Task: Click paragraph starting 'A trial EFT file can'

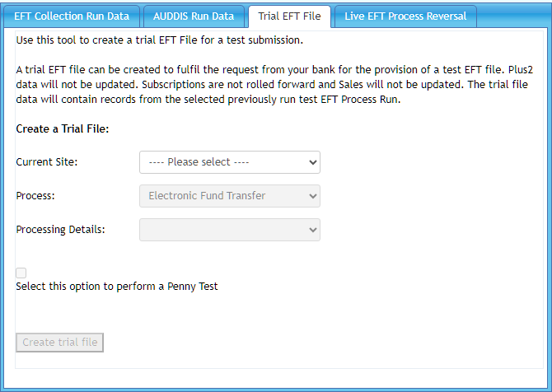Action: [x=274, y=85]
